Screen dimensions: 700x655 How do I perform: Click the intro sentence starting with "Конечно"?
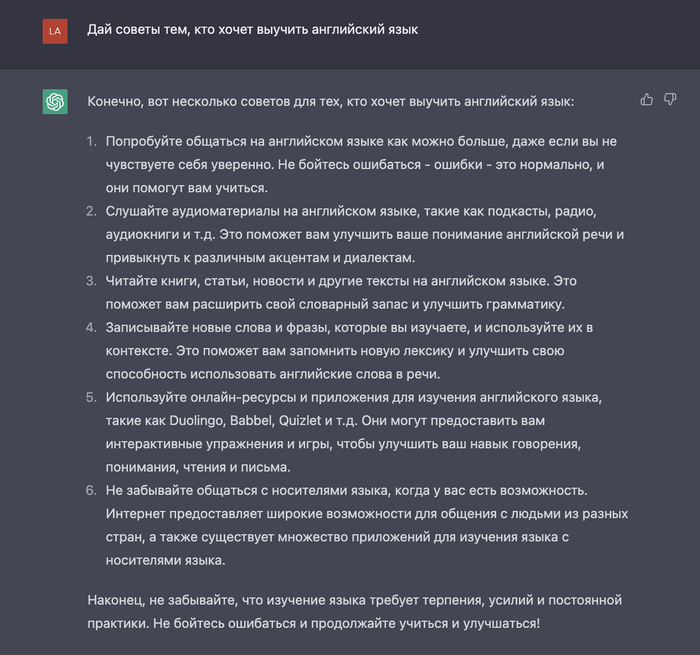click(x=331, y=102)
